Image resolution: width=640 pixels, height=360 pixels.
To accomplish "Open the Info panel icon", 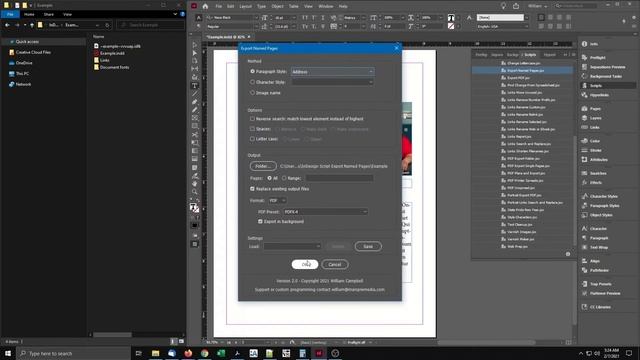I will (x=584, y=44).
